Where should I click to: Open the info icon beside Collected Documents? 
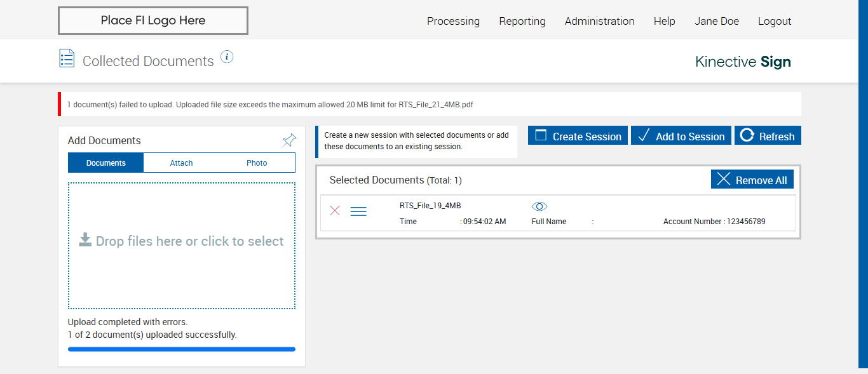(x=227, y=57)
